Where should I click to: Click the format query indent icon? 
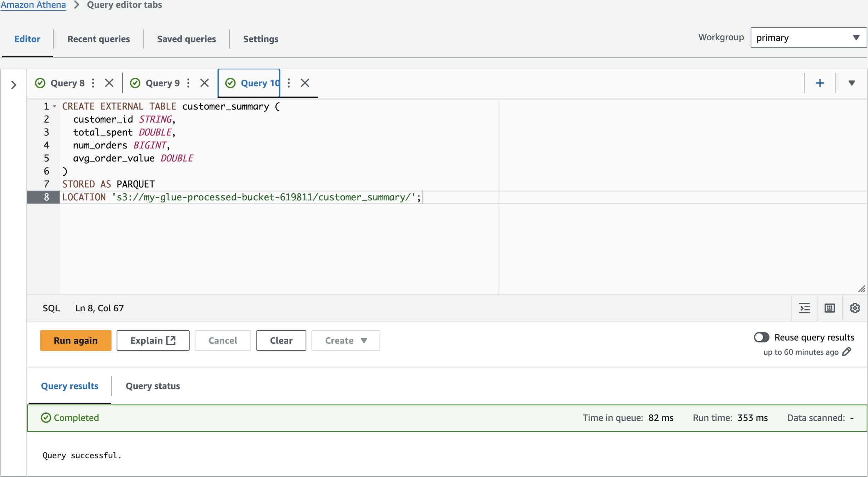pyautogui.click(x=804, y=308)
